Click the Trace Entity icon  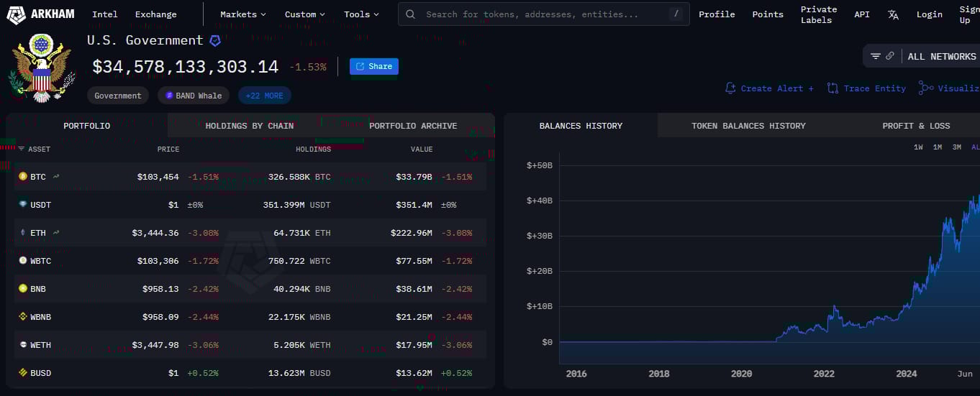coord(832,88)
